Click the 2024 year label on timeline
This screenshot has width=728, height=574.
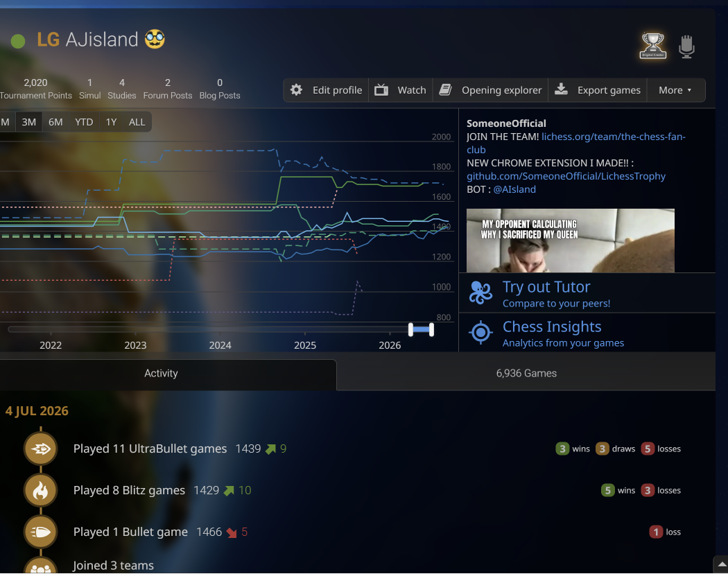[x=220, y=345]
